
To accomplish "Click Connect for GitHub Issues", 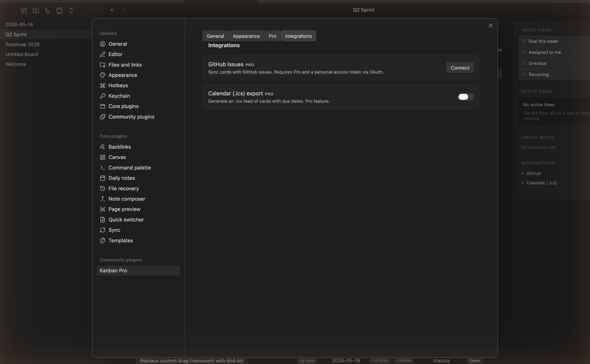I will (x=460, y=68).
